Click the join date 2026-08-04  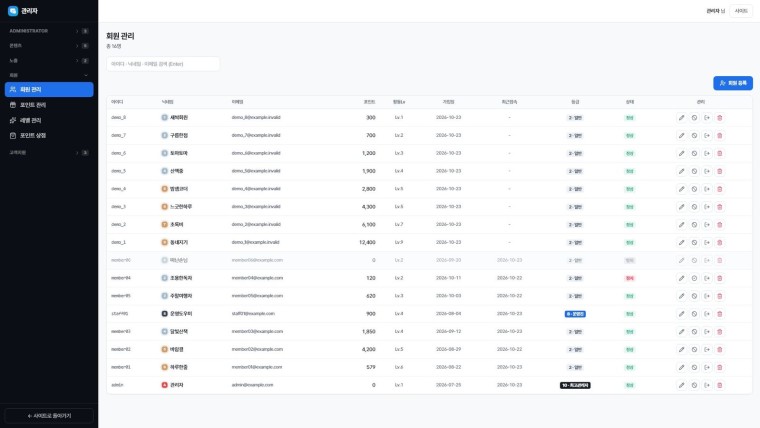(x=448, y=314)
